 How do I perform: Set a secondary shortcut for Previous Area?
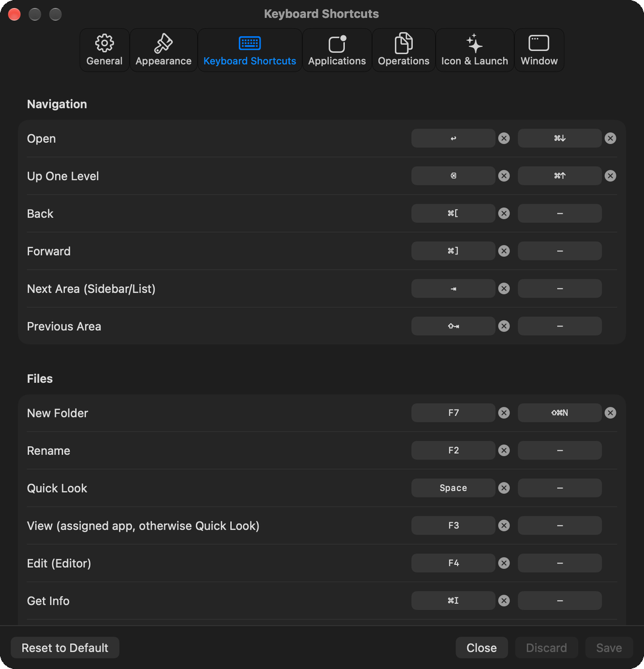tap(560, 326)
